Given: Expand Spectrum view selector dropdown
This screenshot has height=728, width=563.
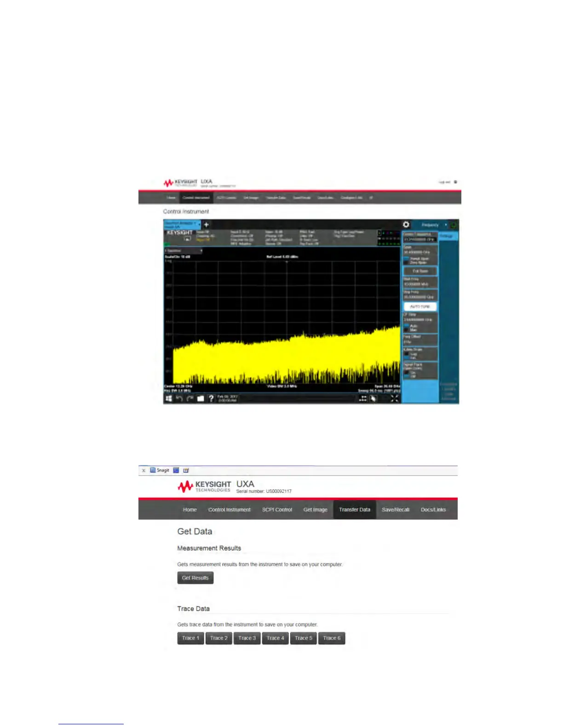Looking at the screenshot, I should (184, 251).
